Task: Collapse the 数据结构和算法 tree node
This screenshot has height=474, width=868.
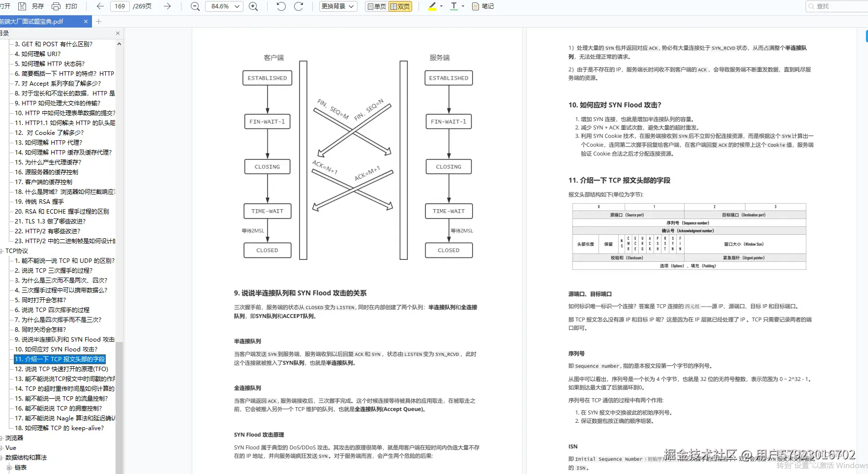Action: 1,458
